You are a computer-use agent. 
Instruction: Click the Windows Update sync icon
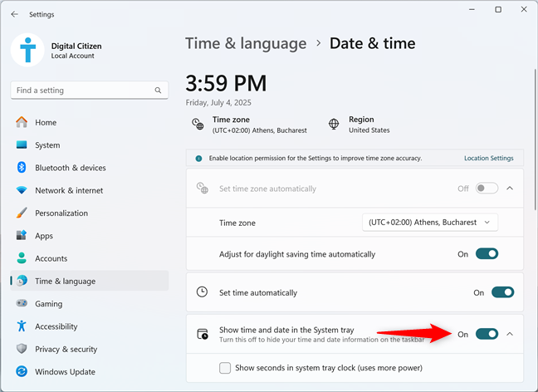[22, 371]
